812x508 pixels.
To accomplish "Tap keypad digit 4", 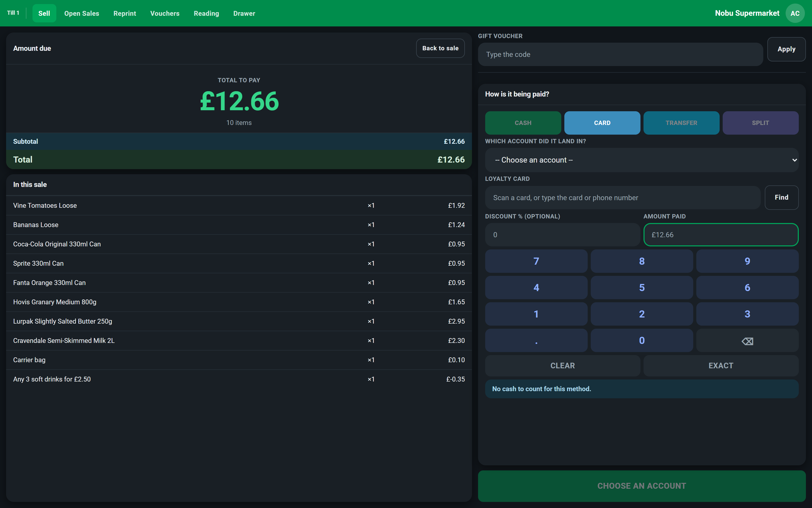I will point(536,288).
